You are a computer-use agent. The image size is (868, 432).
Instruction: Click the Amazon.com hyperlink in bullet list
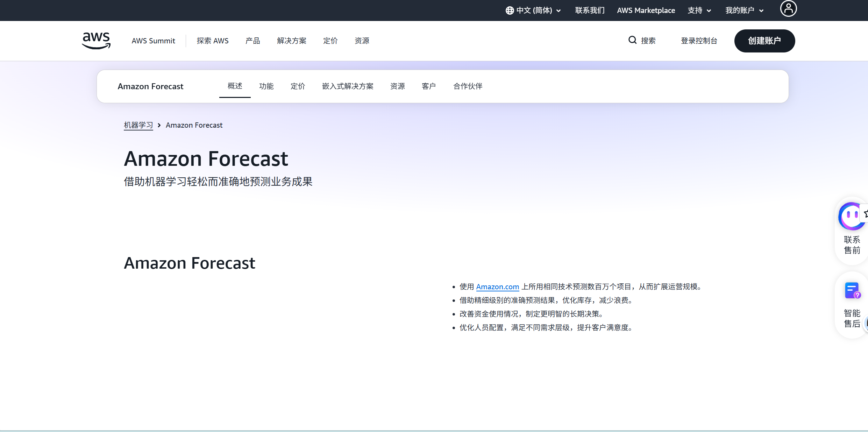[x=498, y=287]
